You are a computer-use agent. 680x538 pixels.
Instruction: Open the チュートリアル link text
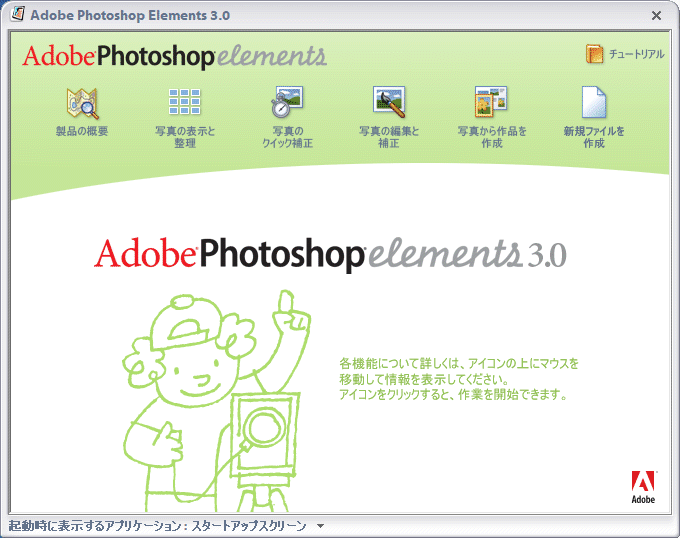[x=637, y=54]
